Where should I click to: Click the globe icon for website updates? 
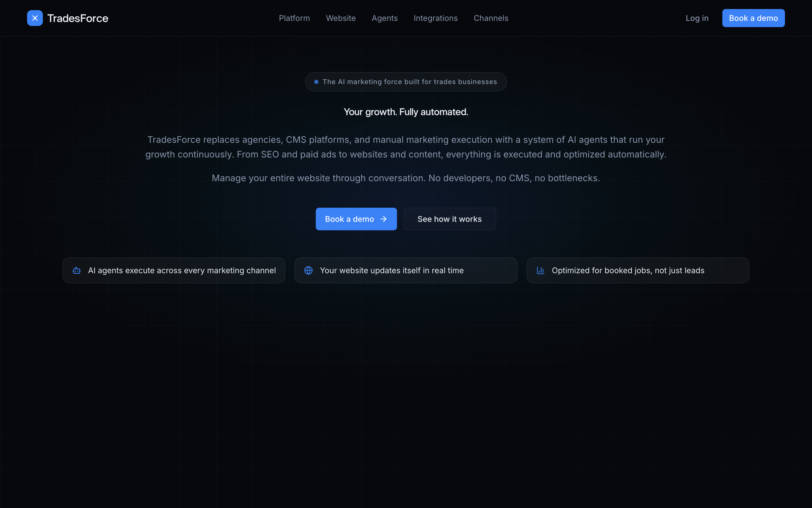pyautogui.click(x=308, y=270)
